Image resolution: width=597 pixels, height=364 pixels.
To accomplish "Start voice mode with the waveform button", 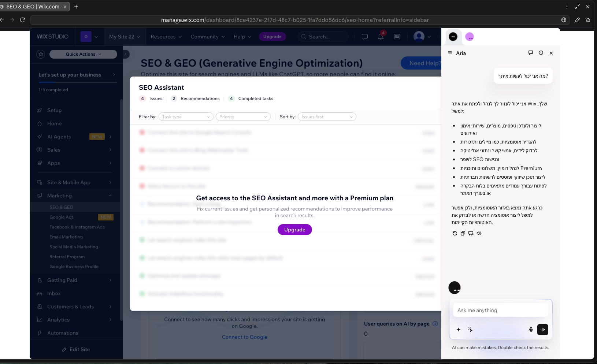I will click(x=543, y=330).
